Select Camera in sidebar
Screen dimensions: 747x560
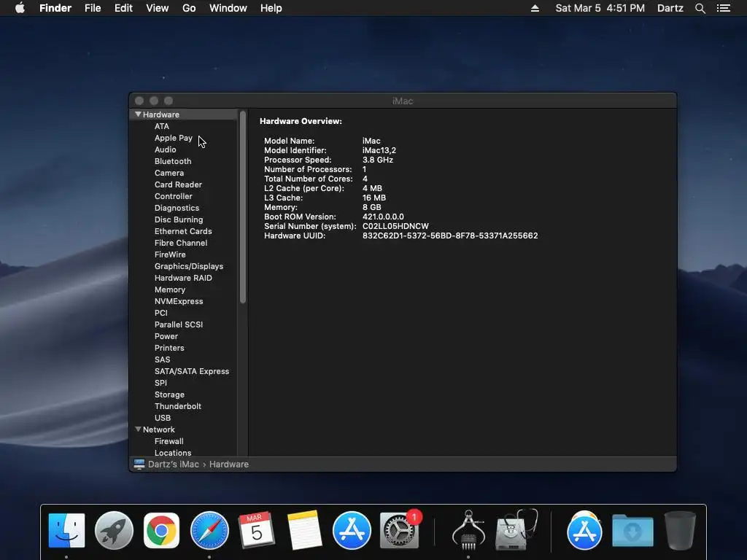(169, 173)
